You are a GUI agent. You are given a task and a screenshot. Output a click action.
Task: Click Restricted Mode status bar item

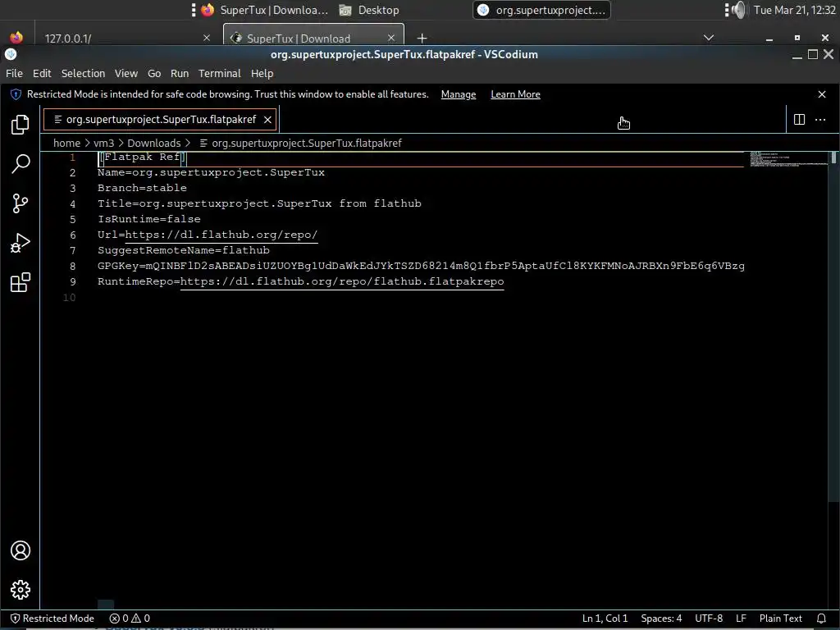pyautogui.click(x=52, y=619)
